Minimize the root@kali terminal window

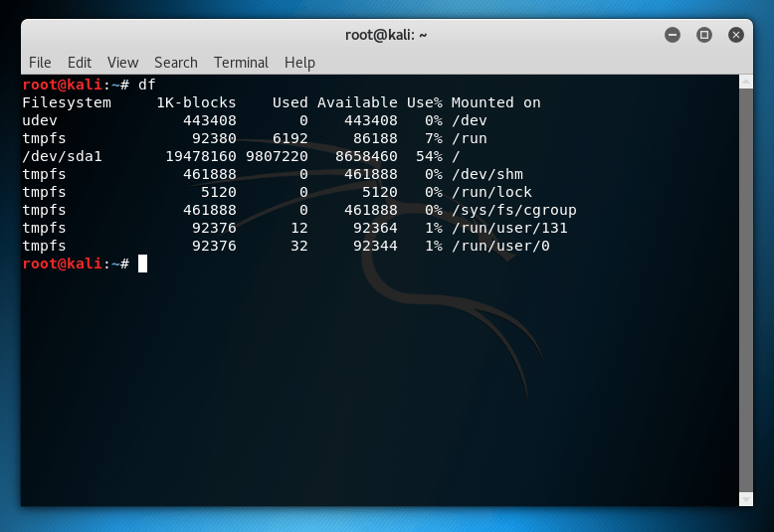(673, 35)
